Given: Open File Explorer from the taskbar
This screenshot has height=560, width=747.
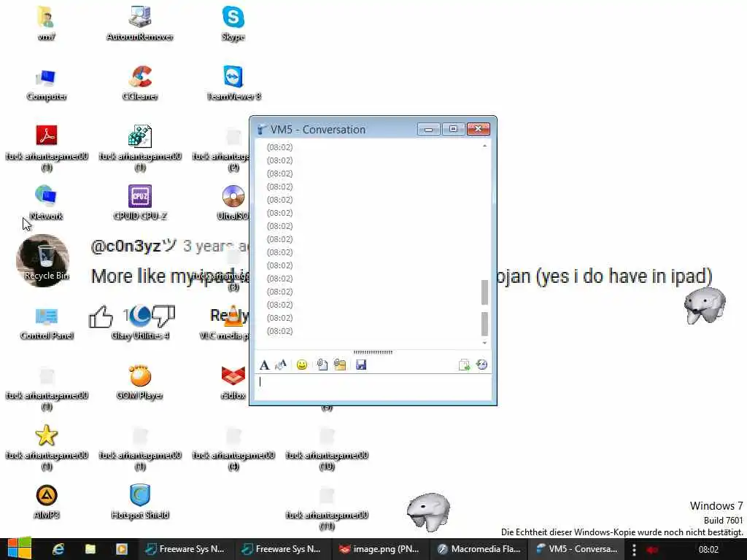Looking at the screenshot, I should pyautogui.click(x=90, y=549).
